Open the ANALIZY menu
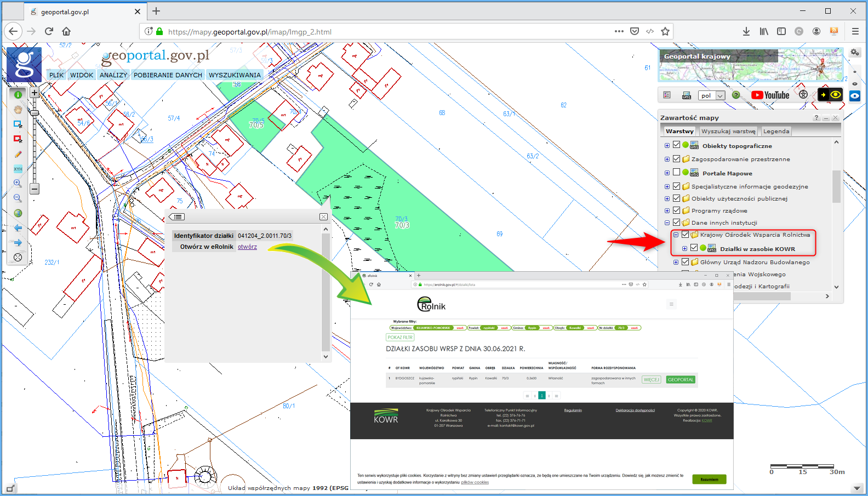 113,75
